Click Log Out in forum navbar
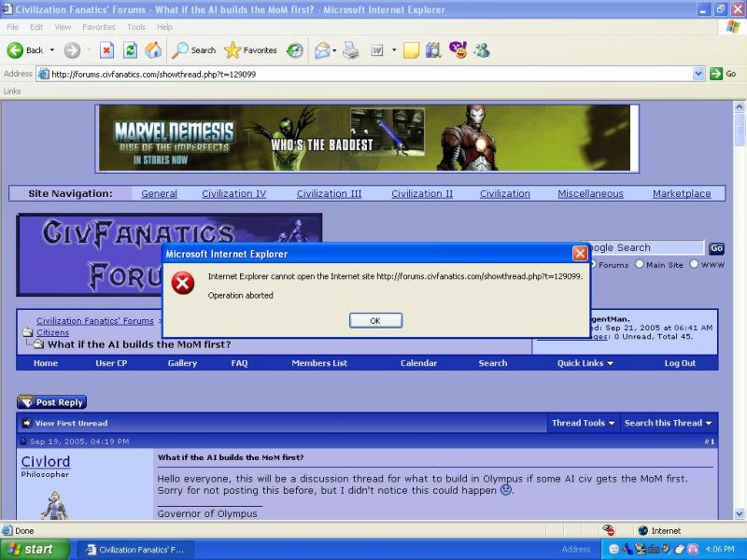 point(680,363)
